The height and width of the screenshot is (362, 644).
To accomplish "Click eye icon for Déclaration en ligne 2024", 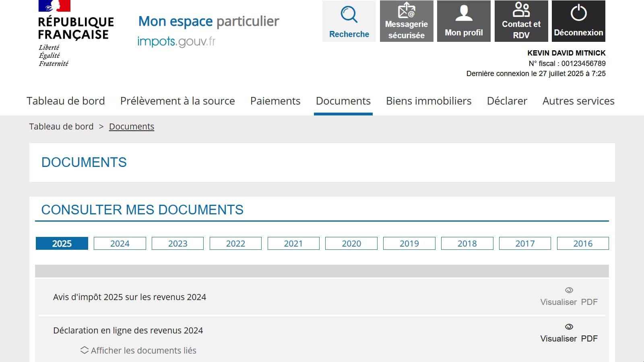I will (569, 327).
